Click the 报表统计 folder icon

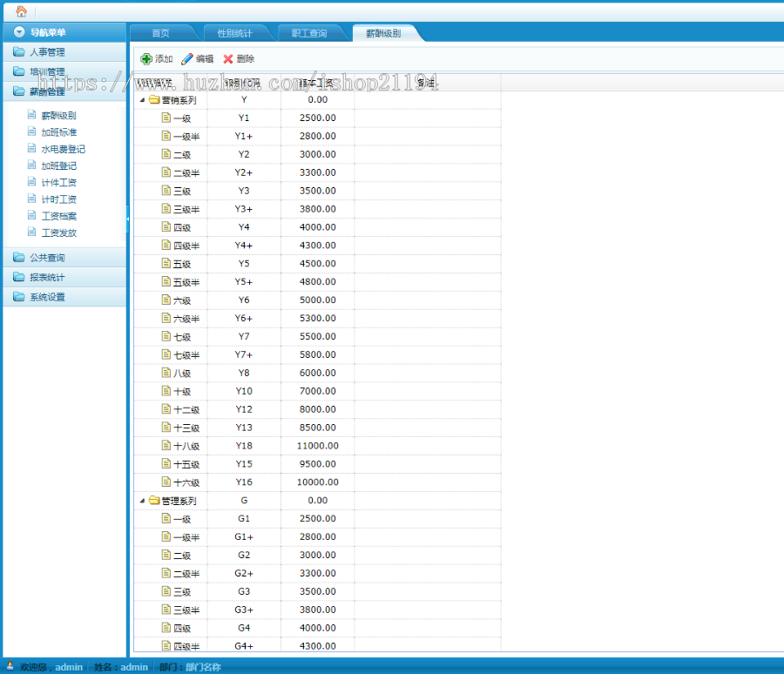point(19,277)
